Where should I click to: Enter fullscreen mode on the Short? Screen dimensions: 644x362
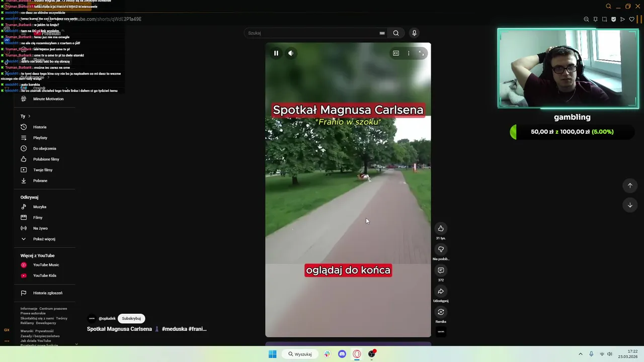tap(422, 53)
